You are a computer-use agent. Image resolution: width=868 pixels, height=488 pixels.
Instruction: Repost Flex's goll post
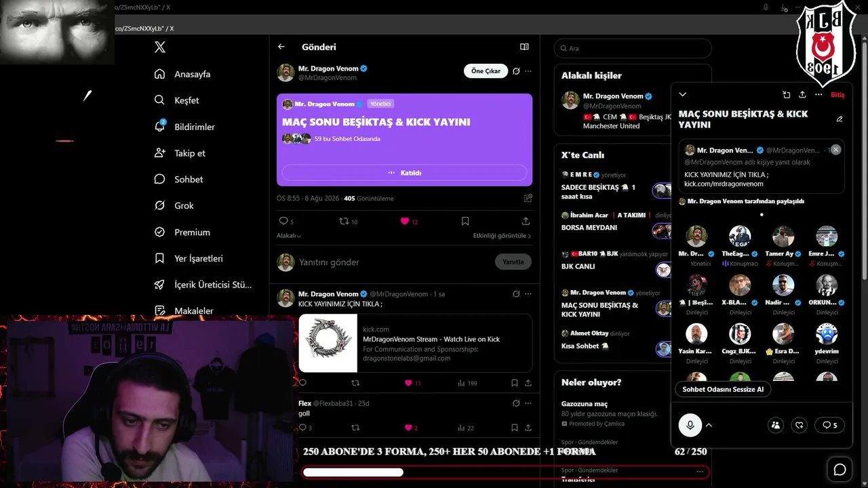tap(355, 428)
